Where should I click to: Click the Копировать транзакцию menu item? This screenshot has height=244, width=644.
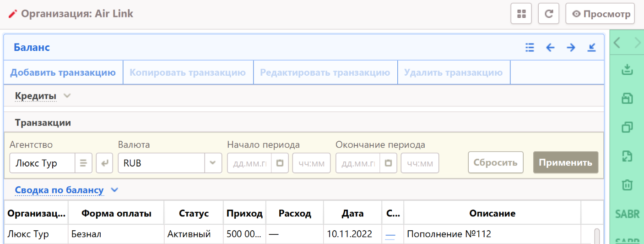coord(188,73)
